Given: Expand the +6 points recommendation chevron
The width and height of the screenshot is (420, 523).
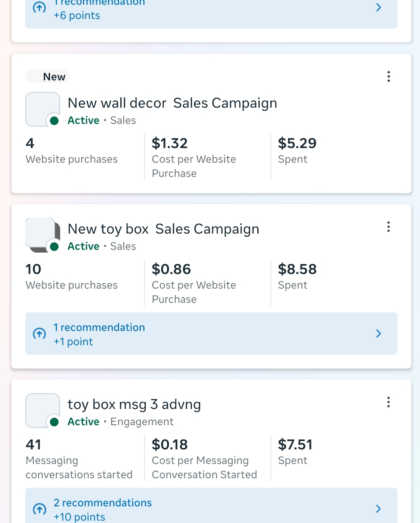Looking at the screenshot, I should tap(378, 8).
